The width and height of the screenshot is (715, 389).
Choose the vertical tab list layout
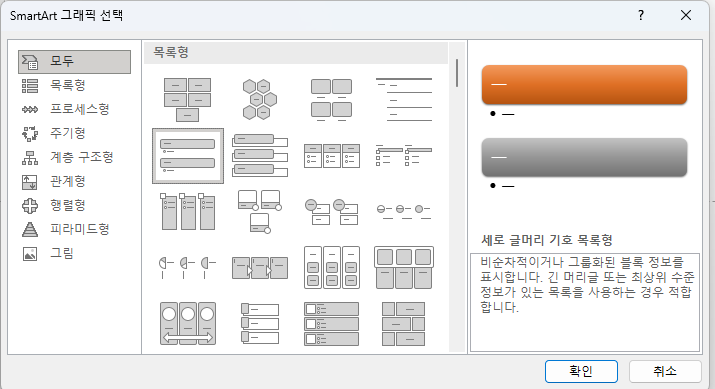[259, 324]
